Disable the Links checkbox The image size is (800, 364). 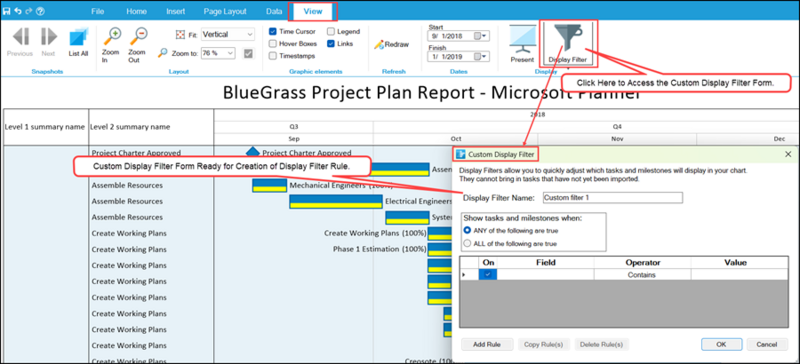tap(331, 44)
